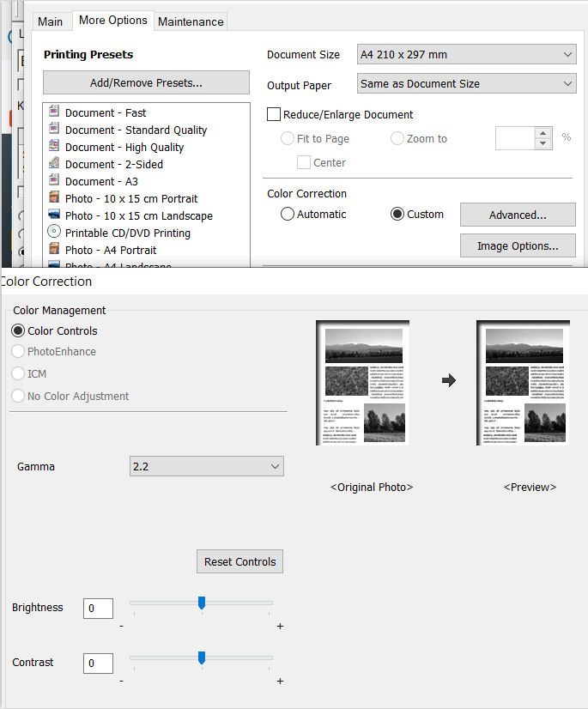Open the Output Paper dropdown

pos(466,84)
